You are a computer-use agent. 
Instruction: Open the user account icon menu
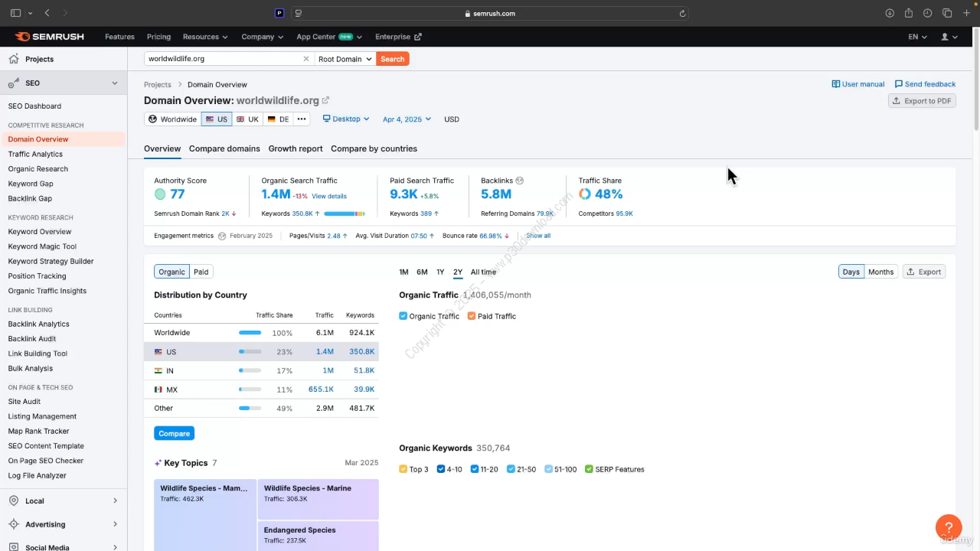(949, 37)
